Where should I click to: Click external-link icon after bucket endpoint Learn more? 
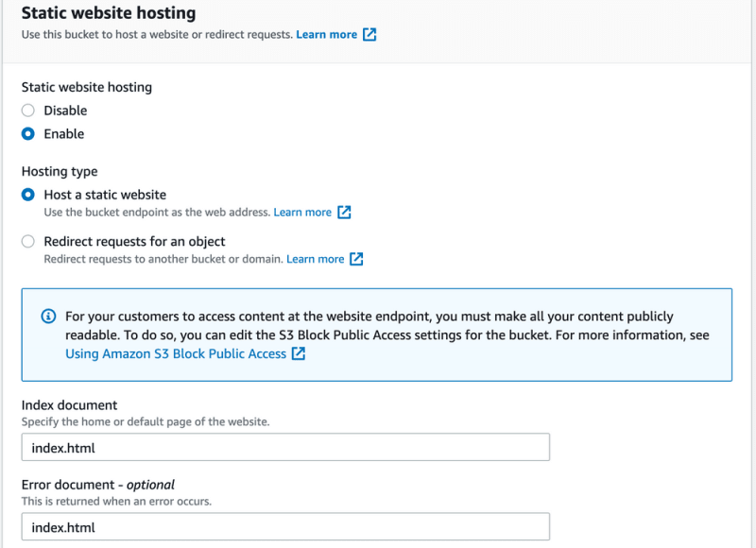coord(344,212)
